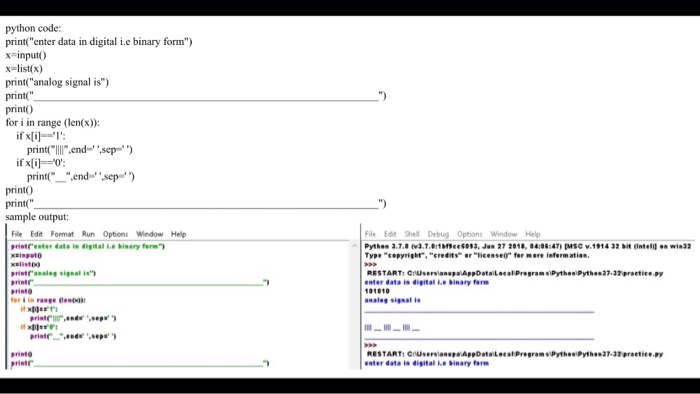The image size is (700, 394).
Task: Open the Run menu in editor
Action: click(x=88, y=234)
